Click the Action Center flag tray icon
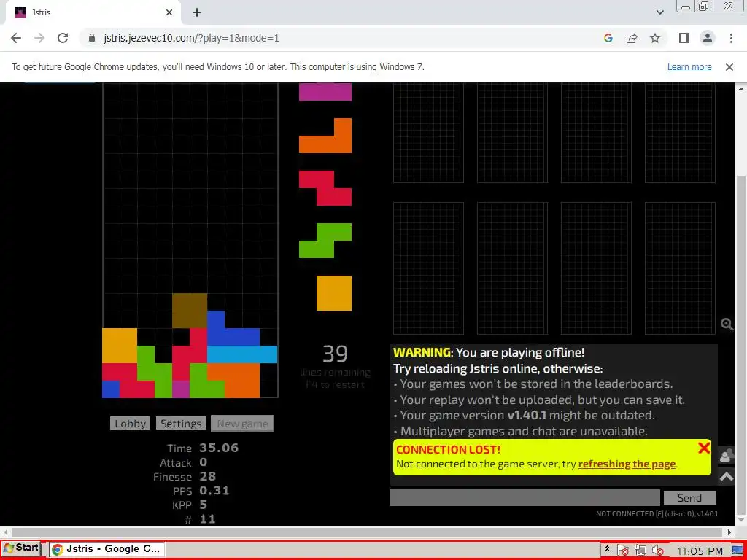This screenshot has height=560, width=747. point(623,550)
